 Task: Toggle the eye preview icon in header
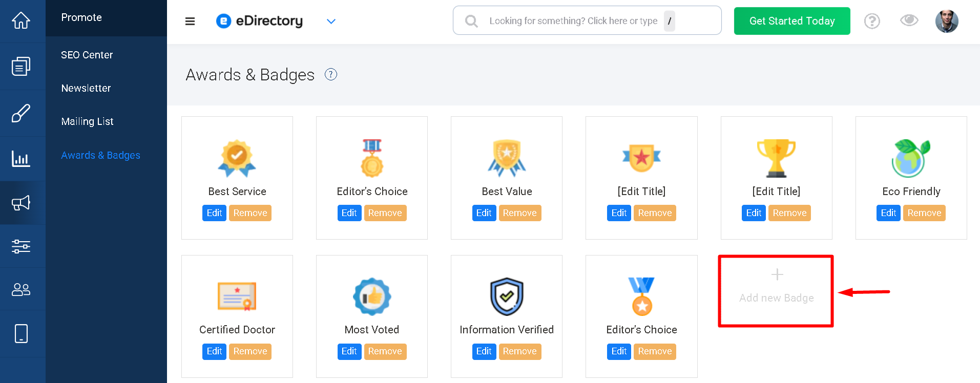click(x=909, y=20)
